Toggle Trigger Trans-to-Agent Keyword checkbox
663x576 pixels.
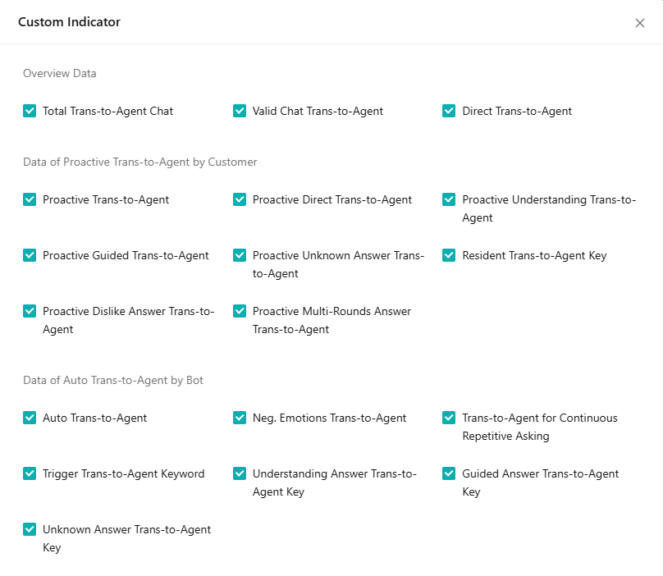pos(30,474)
